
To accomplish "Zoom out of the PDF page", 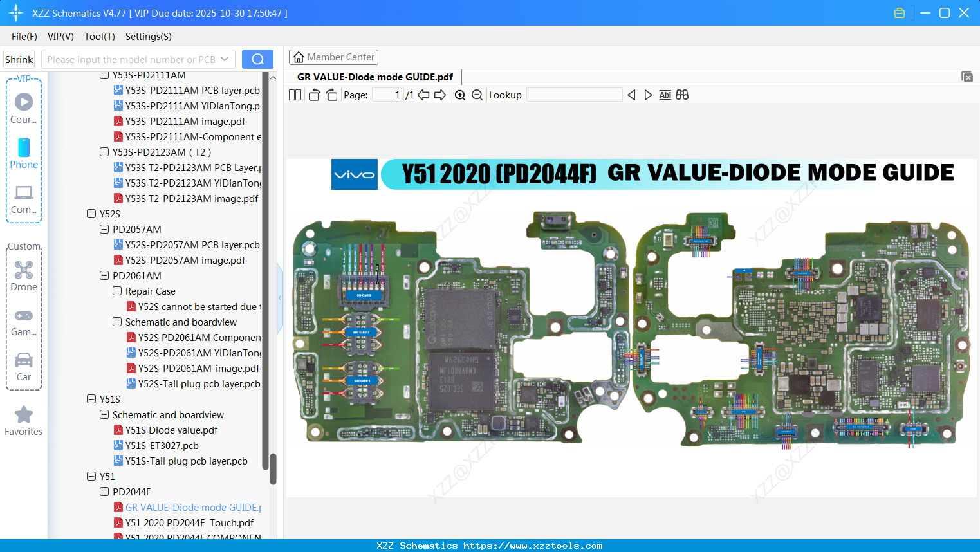I will tap(477, 95).
